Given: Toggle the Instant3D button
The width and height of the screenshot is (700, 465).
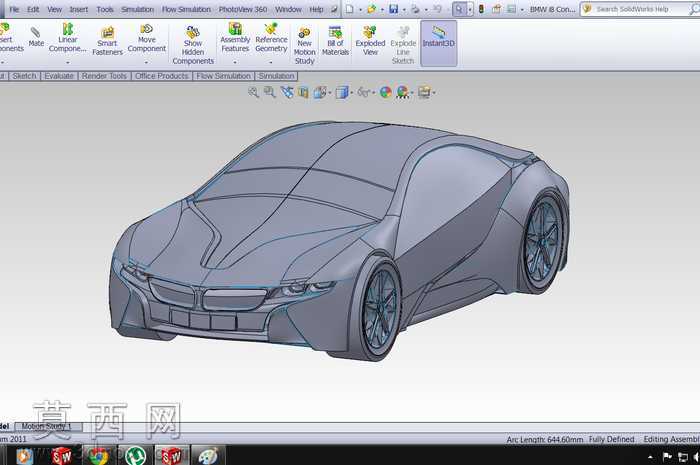Looking at the screenshot, I should point(438,43).
